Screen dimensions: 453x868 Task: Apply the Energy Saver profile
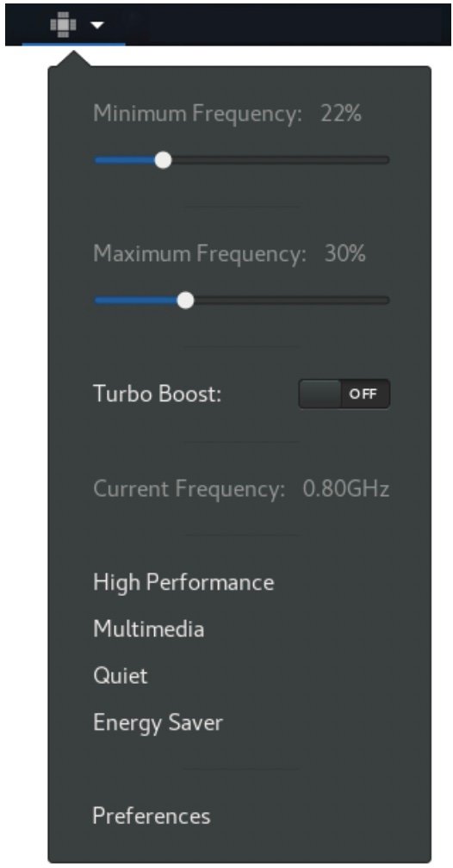pyautogui.click(x=158, y=722)
